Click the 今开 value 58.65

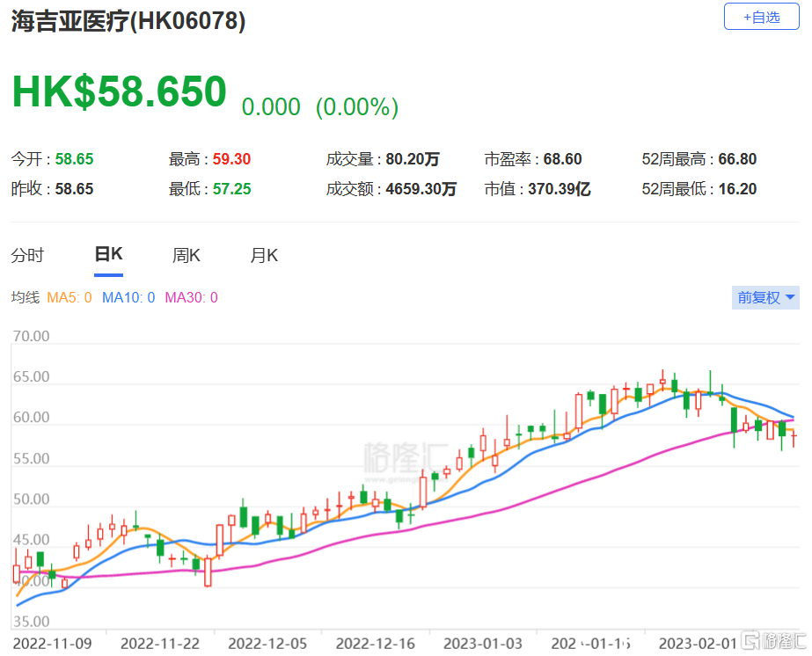click(74, 159)
